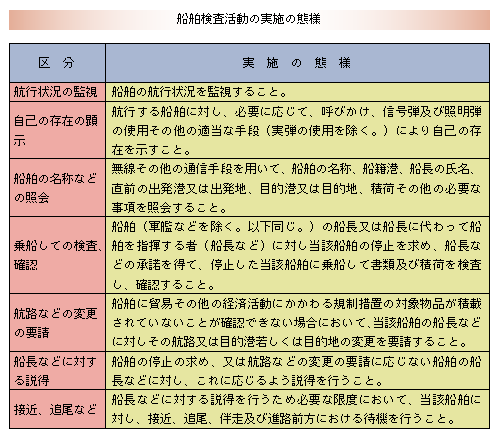Click the line ending 確認すること
Viewport: 500px width, 439px height.
point(163,284)
